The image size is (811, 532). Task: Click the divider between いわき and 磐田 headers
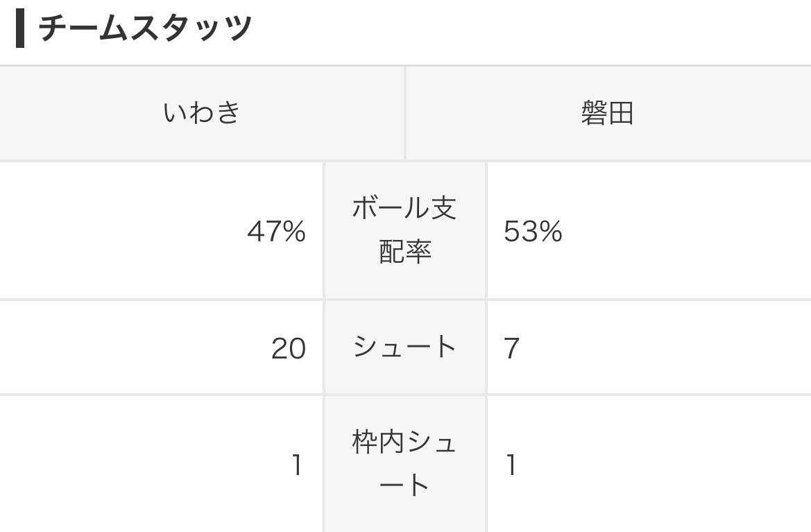tap(405, 112)
